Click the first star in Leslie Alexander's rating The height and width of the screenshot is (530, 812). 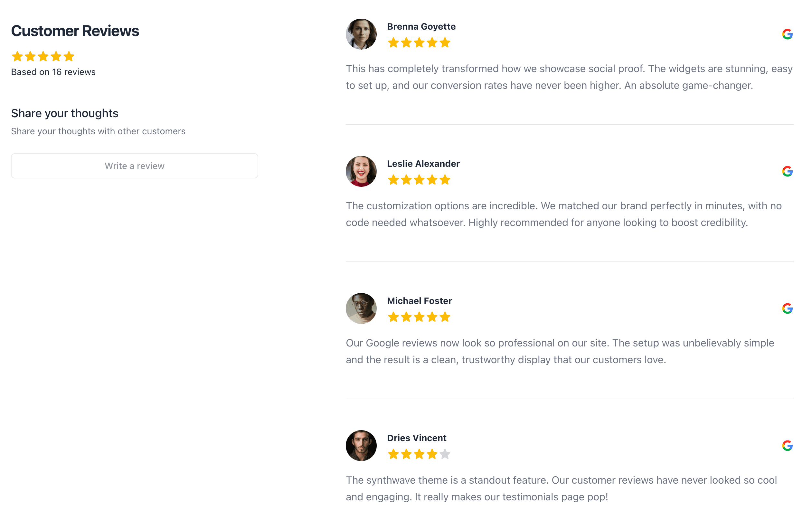[394, 180]
